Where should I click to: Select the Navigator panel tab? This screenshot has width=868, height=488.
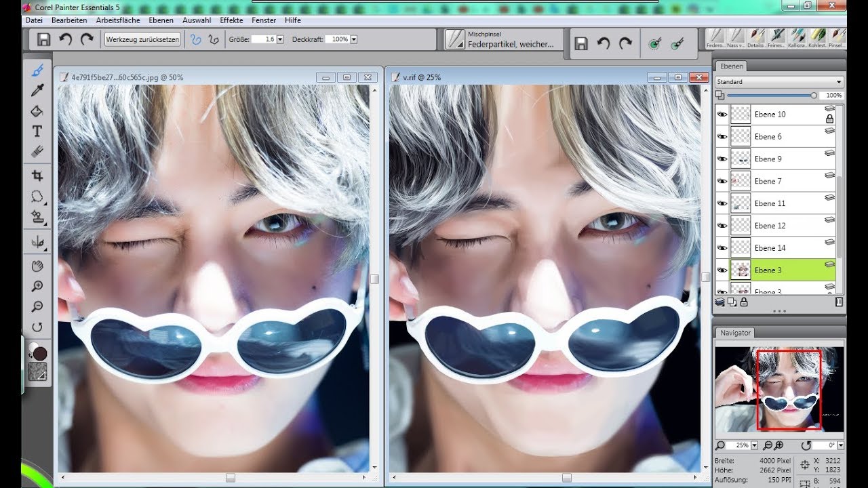tap(735, 333)
